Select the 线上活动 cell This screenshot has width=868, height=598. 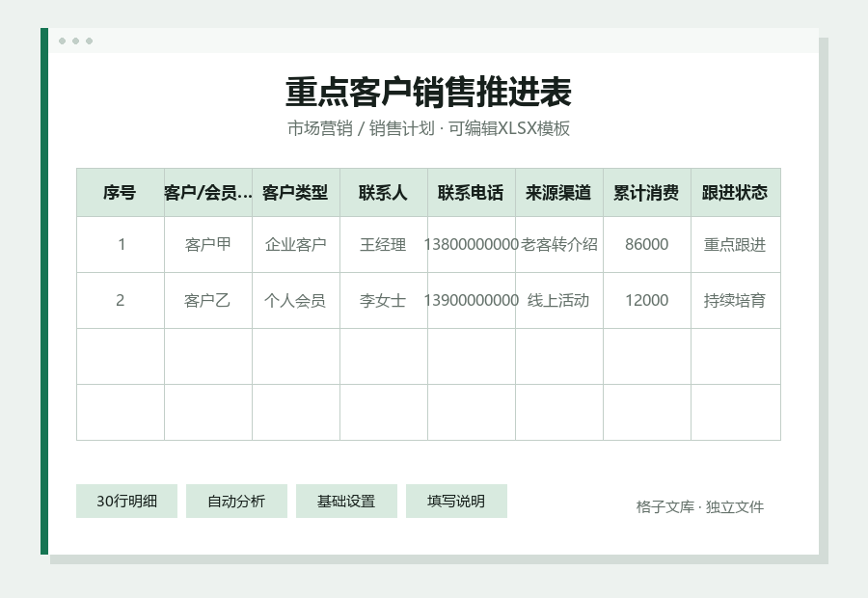tap(559, 300)
